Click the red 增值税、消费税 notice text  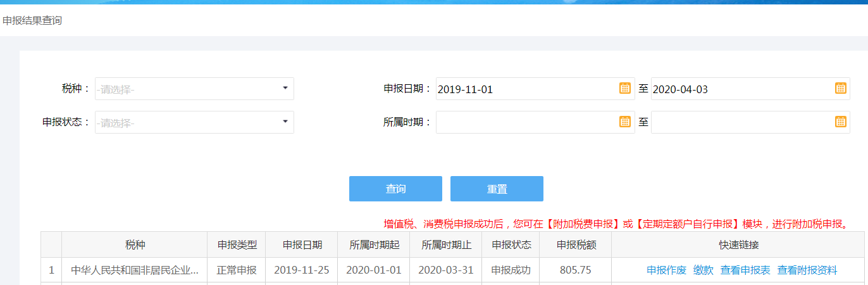pyautogui.click(x=616, y=224)
